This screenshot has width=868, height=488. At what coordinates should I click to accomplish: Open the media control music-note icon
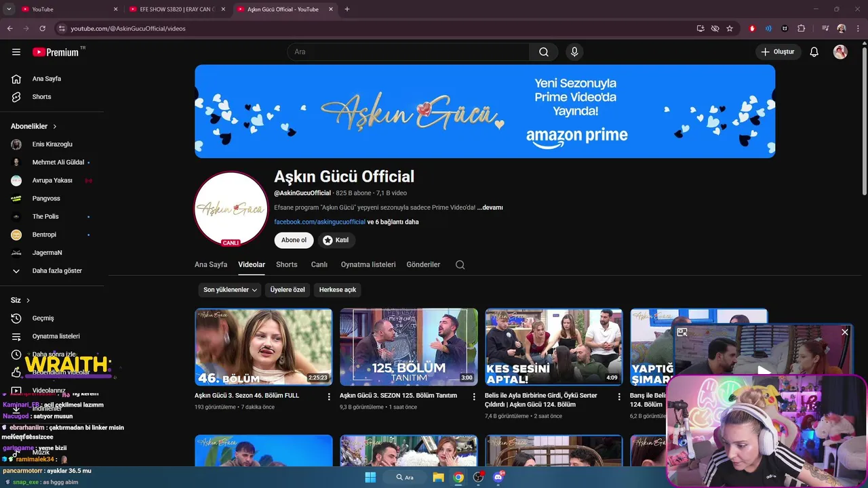[x=825, y=28]
